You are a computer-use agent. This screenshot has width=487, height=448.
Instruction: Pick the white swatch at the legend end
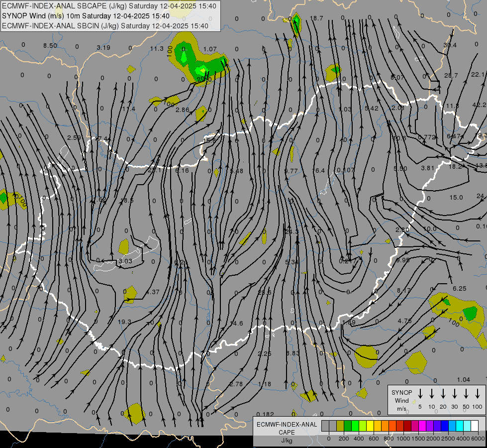474,426
